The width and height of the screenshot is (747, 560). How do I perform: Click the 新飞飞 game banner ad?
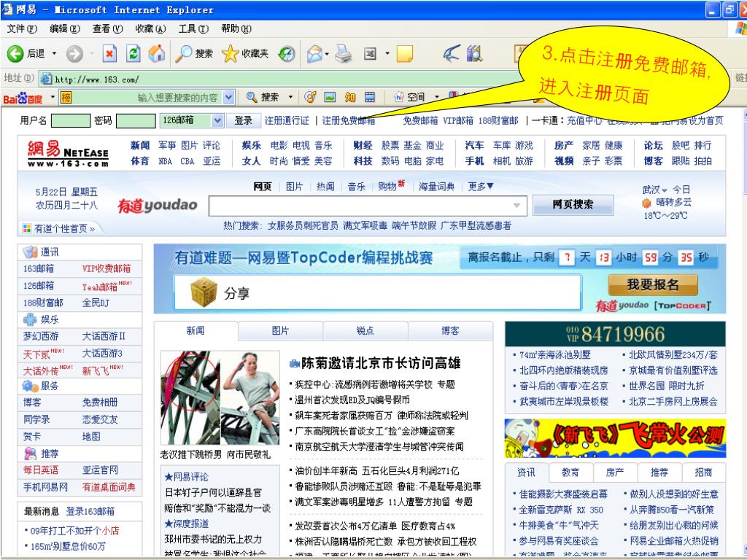click(615, 438)
